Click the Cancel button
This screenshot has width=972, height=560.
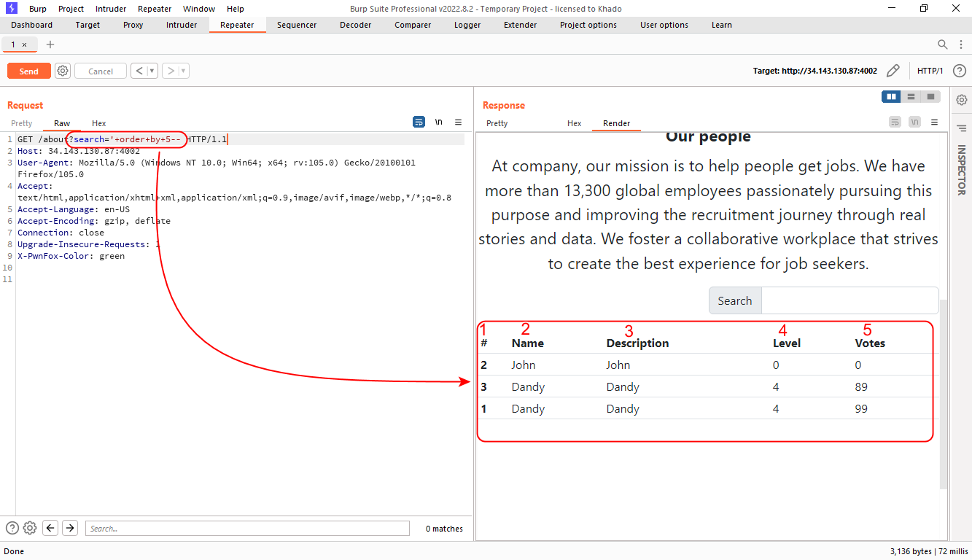[x=101, y=71]
